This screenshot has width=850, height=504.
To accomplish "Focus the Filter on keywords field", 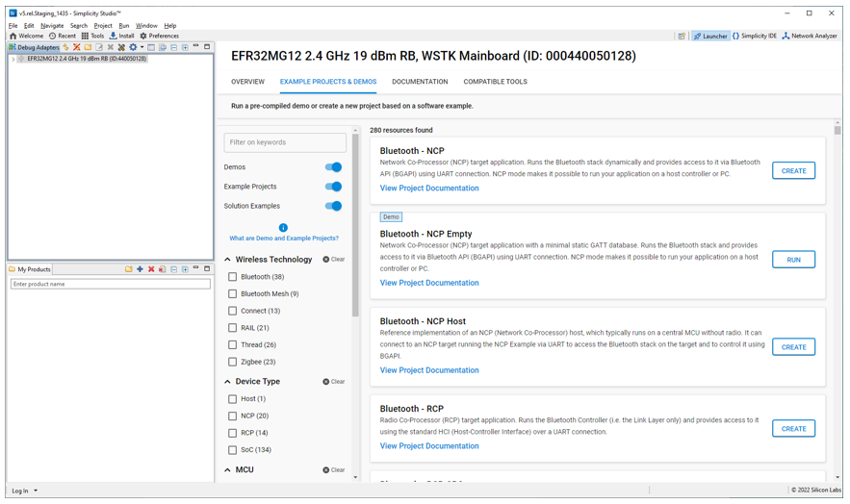I will 285,142.
